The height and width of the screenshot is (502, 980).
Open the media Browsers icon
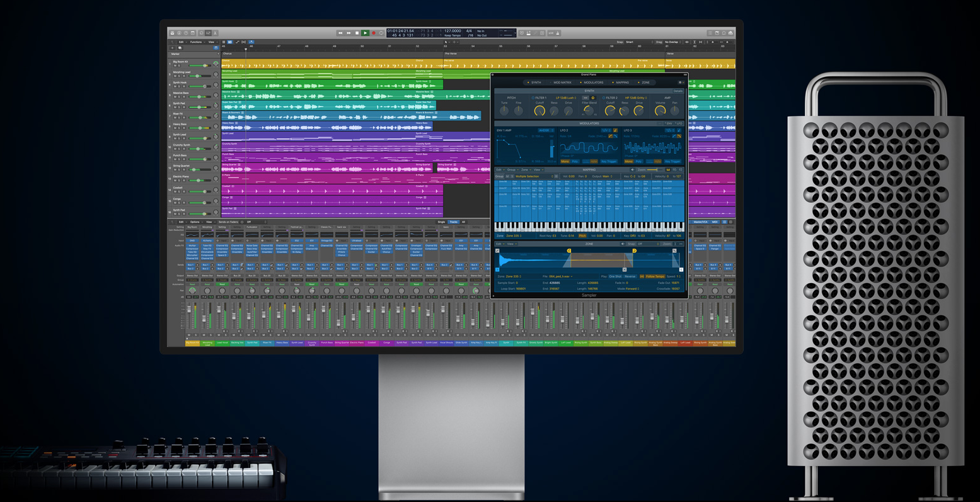pos(731,33)
